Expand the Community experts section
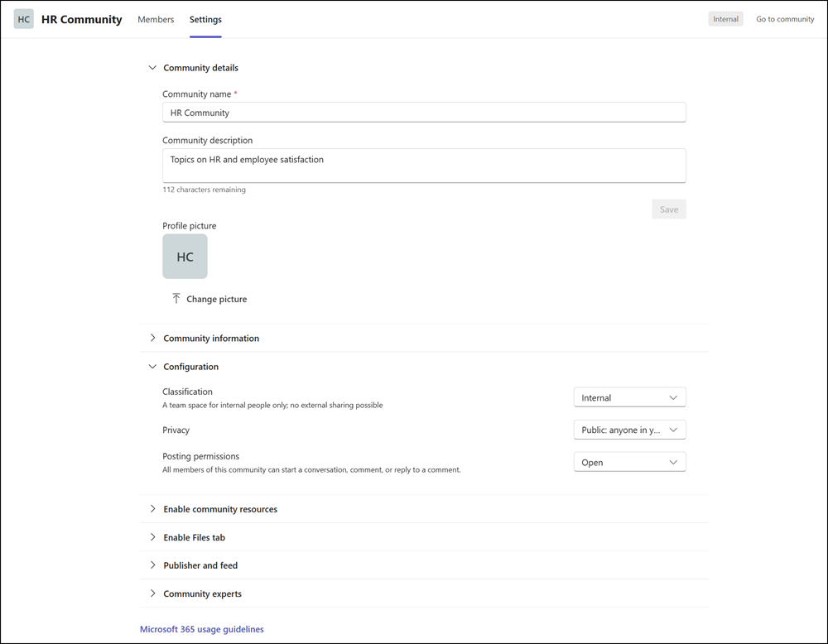Image resolution: width=828 pixels, height=644 pixels. pyautogui.click(x=152, y=594)
